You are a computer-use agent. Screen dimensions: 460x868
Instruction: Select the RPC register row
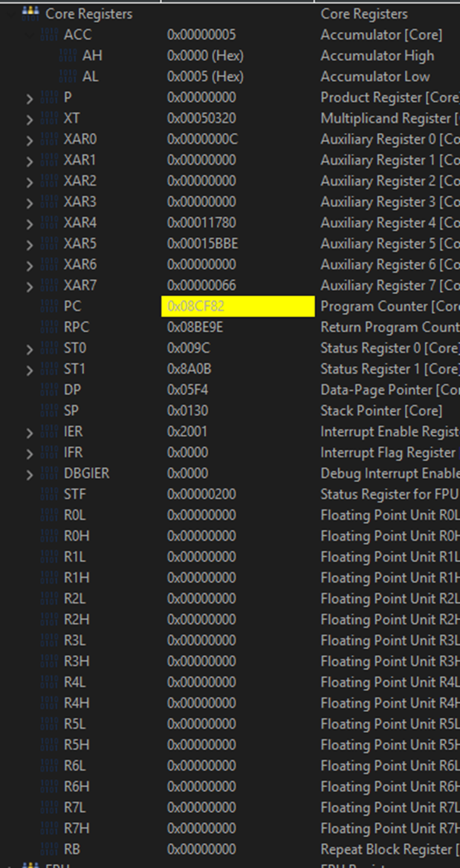click(x=230, y=327)
